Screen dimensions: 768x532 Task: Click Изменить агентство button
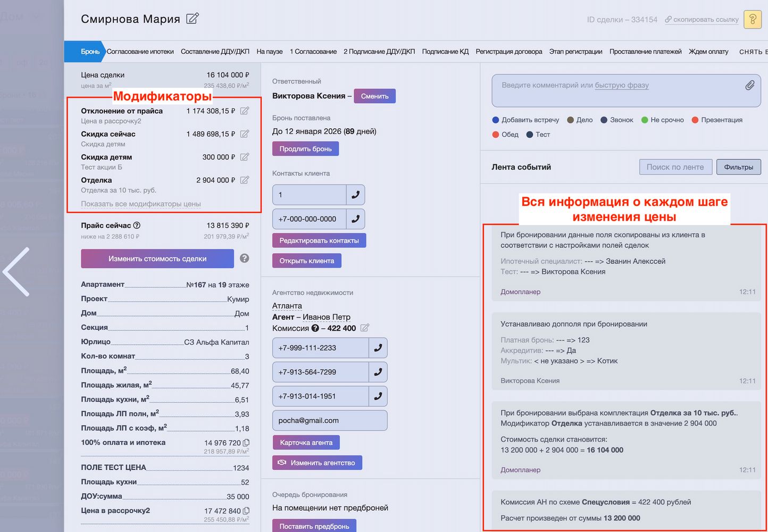pyautogui.click(x=317, y=463)
